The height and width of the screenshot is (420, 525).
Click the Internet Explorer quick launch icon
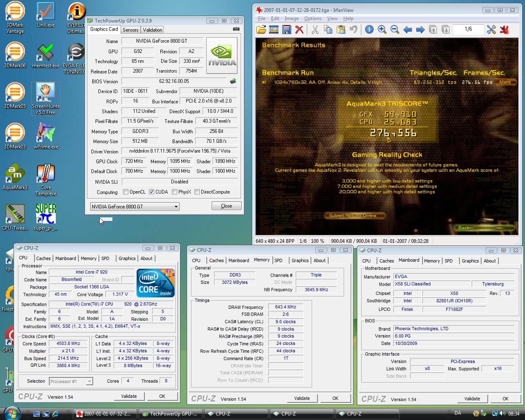[55, 414]
